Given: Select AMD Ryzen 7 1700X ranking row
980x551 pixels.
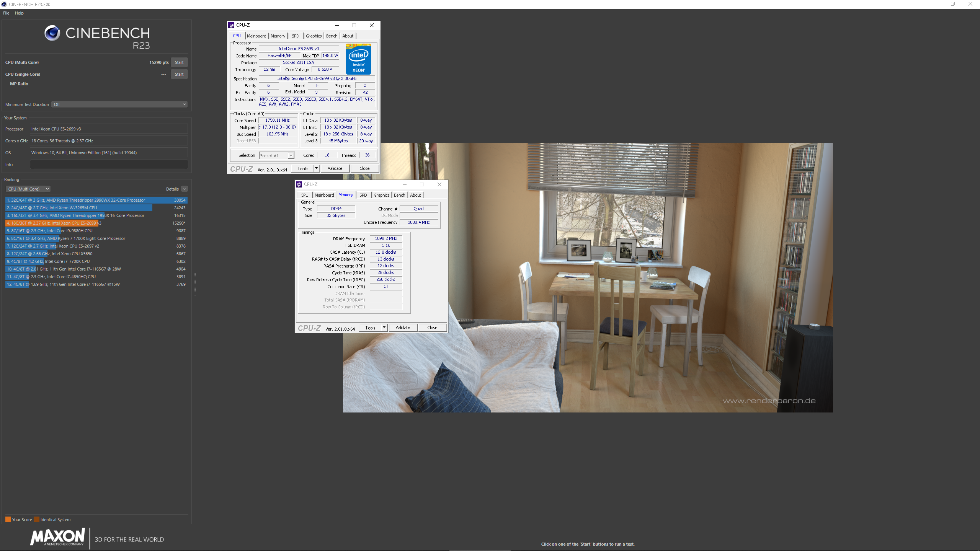Looking at the screenshot, I should pyautogui.click(x=96, y=238).
